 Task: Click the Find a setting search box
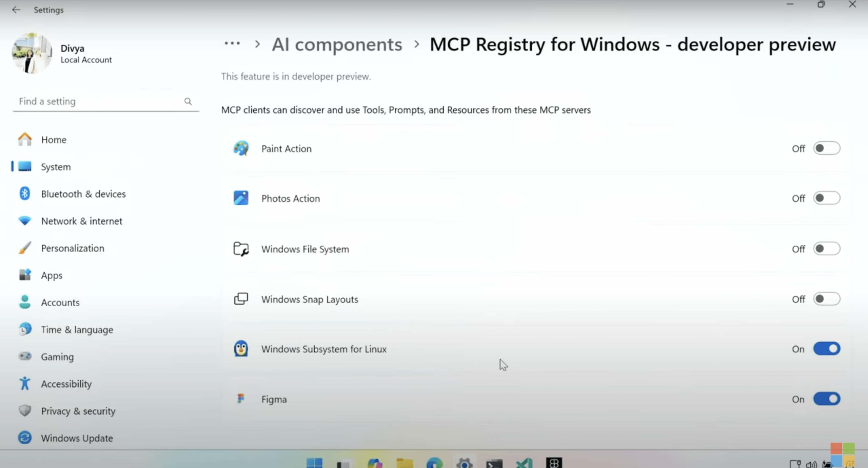(x=106, y=101)
